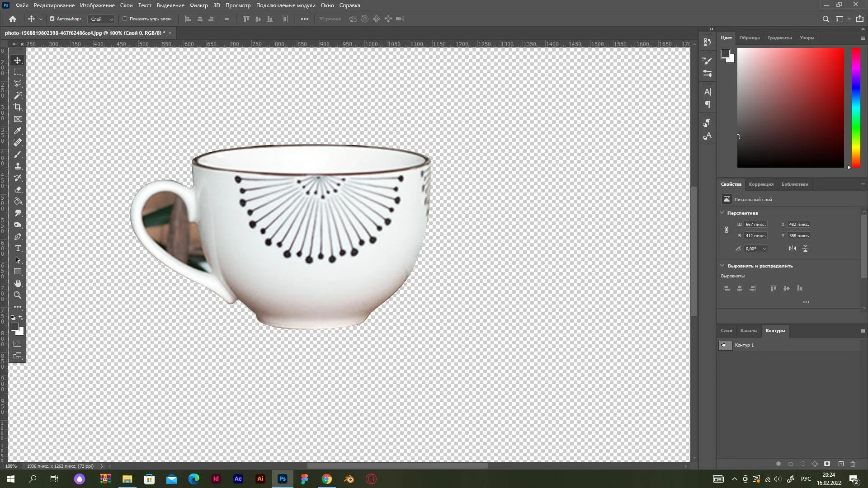Image resolution: width=868 pixels, height=488 pixels.
Task: Select the Контур 1 path
Action: coord(745,345)
